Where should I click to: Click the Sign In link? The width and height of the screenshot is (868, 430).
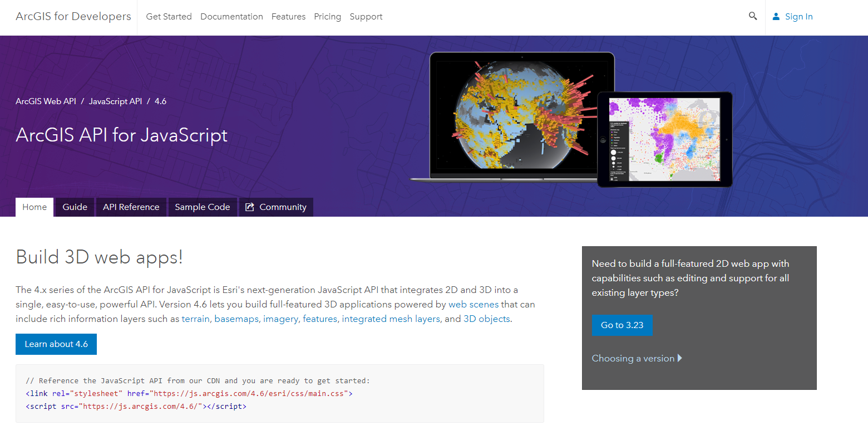(x=799, y=17)
